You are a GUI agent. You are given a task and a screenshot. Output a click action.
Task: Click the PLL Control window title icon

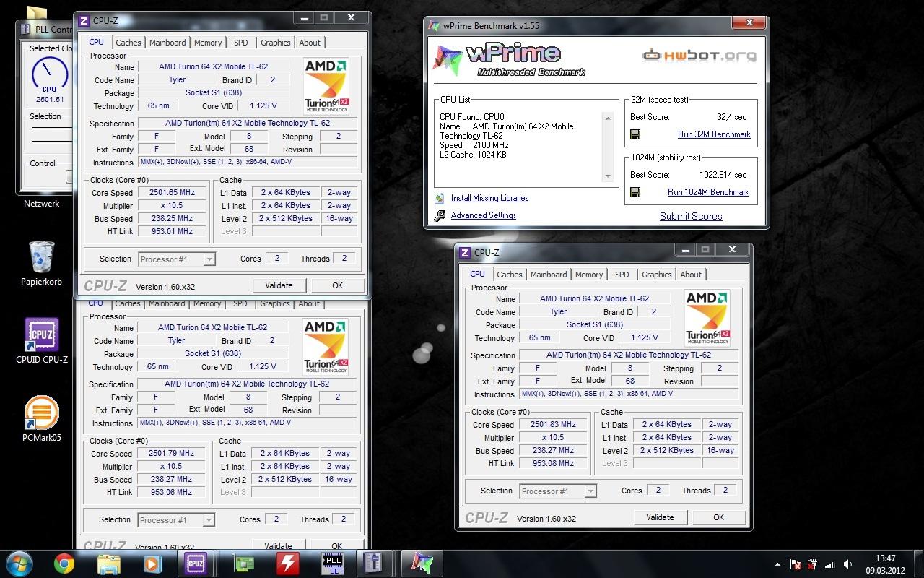[x=27, y=30]
